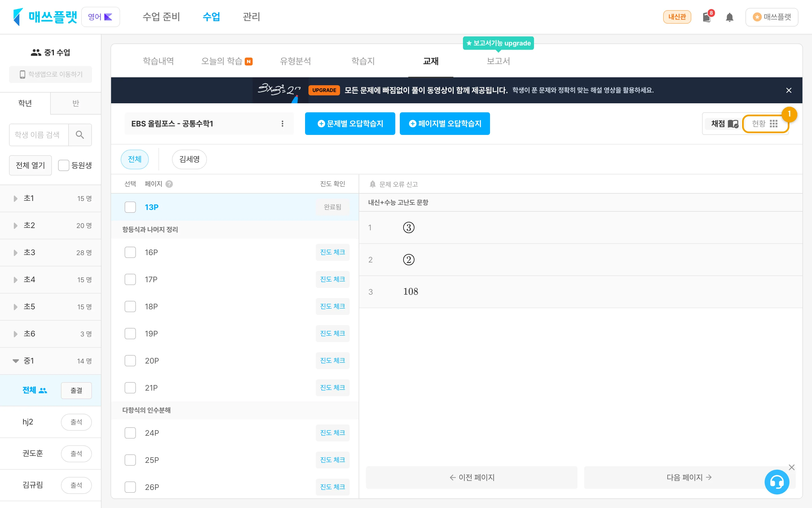Click the 페이지별 오답학습지 button
The width and height of the screenshot is (812, 508).
[x=445, y=124]
